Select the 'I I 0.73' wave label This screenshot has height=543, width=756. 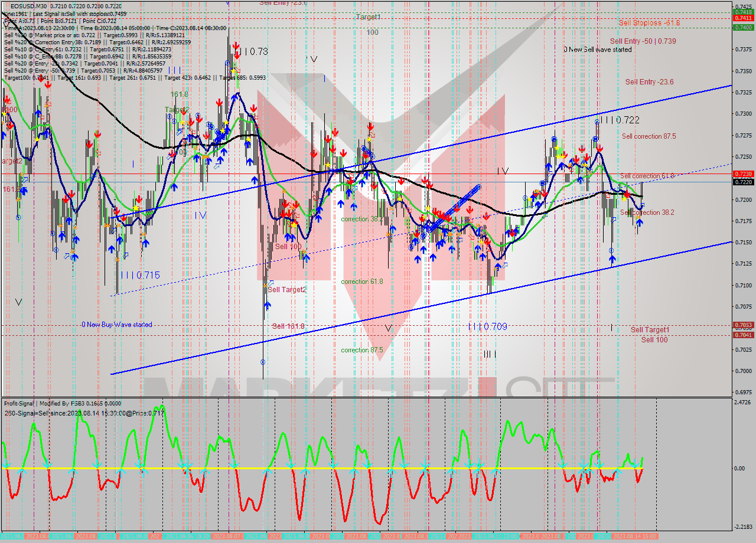pyautogui.click(x=254, y=52)
